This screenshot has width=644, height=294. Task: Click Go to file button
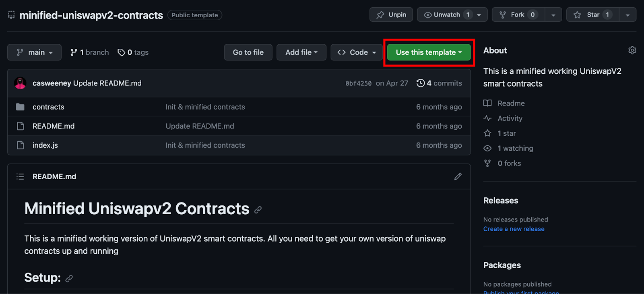coord(248,52)
